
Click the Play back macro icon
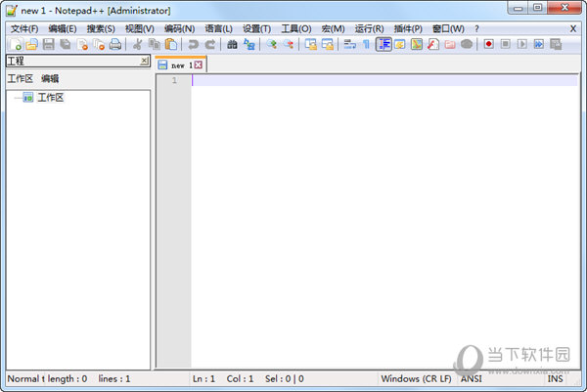pyautogui.click(x=522, y=45)
